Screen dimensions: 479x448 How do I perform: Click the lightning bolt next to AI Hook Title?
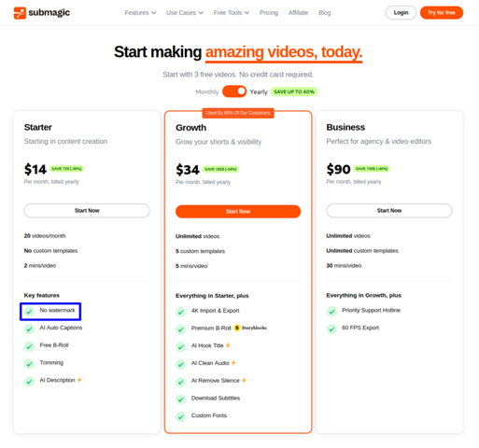(x=228, y=345)
